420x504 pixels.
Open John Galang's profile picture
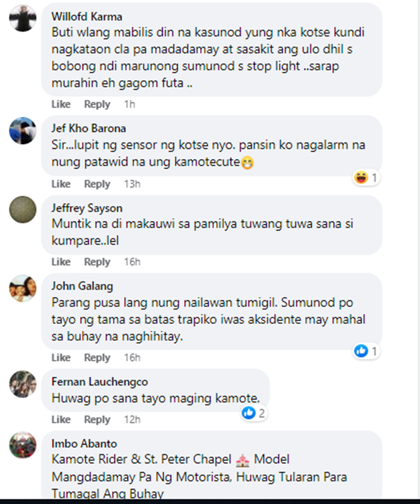pyautogui.click(x=22, y=288)
